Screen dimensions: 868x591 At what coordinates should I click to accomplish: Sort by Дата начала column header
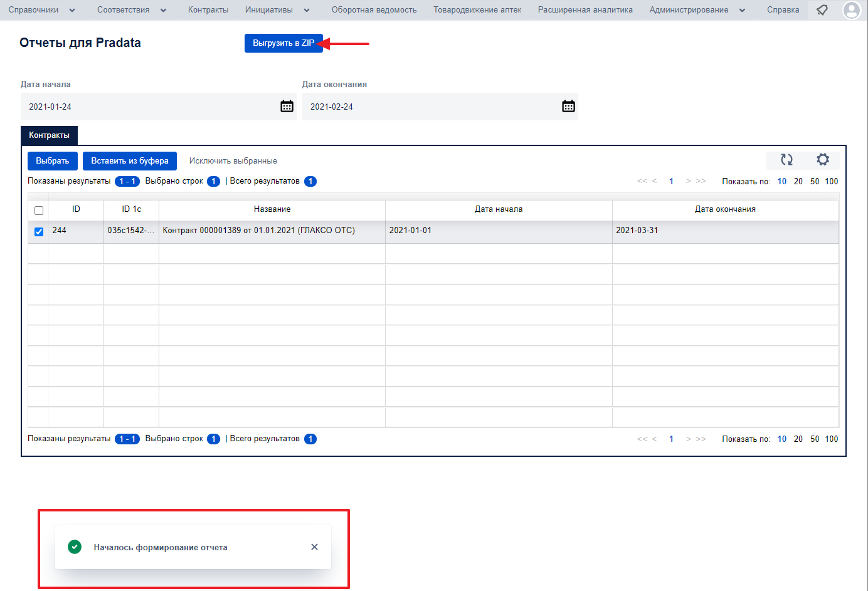tap(499, 209)
